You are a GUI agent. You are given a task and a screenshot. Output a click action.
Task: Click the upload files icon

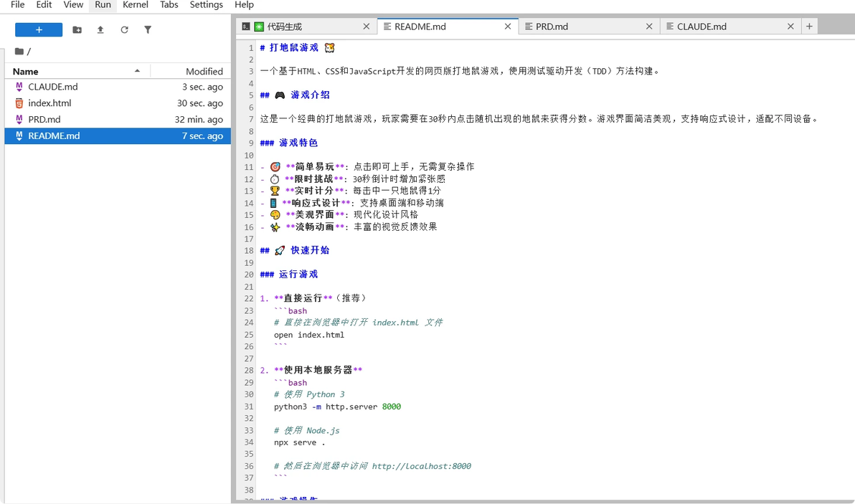click(x=100, y=30)
